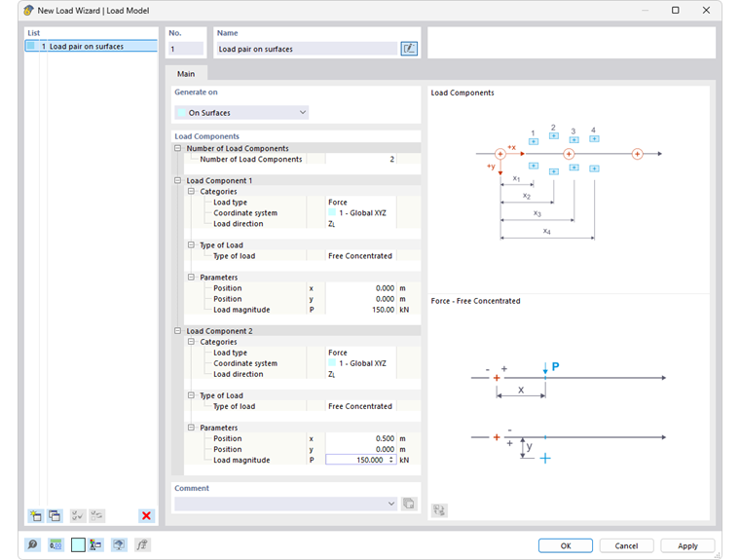The height and width of the screenshot is (560, 740).
Task: Click the formula function fx icon
Action: (x=142, y=544)
